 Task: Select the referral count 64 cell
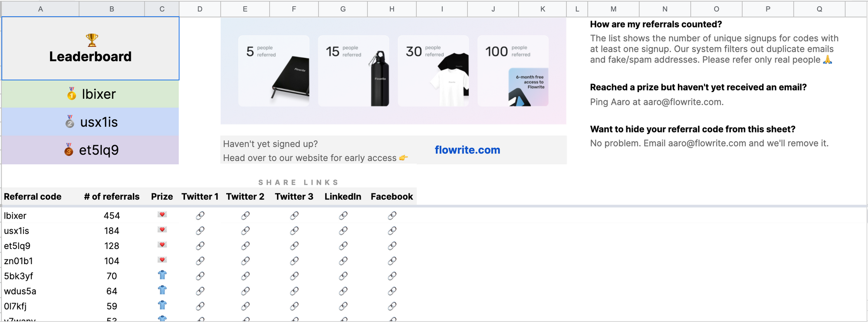(x=112, y=291)
